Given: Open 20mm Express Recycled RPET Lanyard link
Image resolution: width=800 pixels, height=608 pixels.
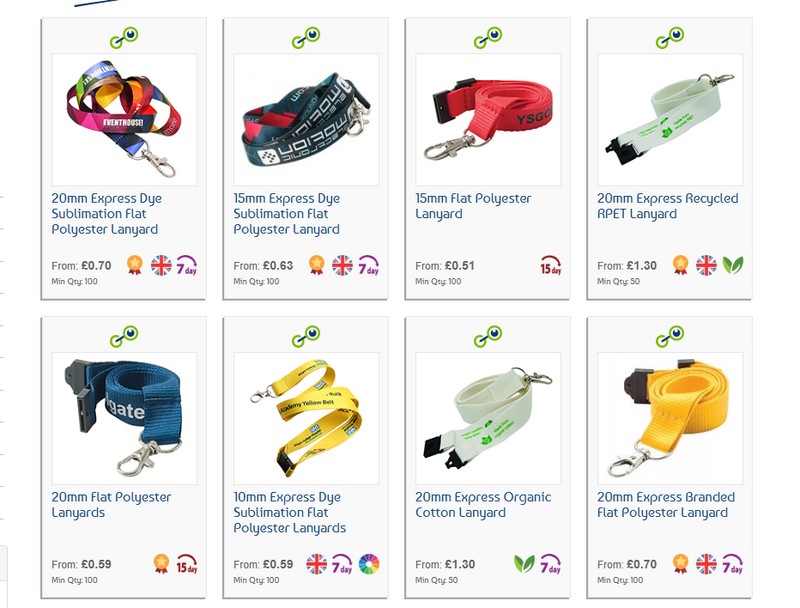Looking at the screenshot, I should (x=668, y=206).
